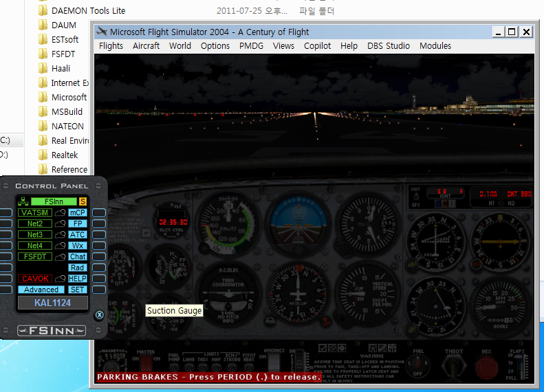Click the middle icon of the group above WARNING
Screen dimensions: 544x392
pyautogui.click(x=382, y=348)
